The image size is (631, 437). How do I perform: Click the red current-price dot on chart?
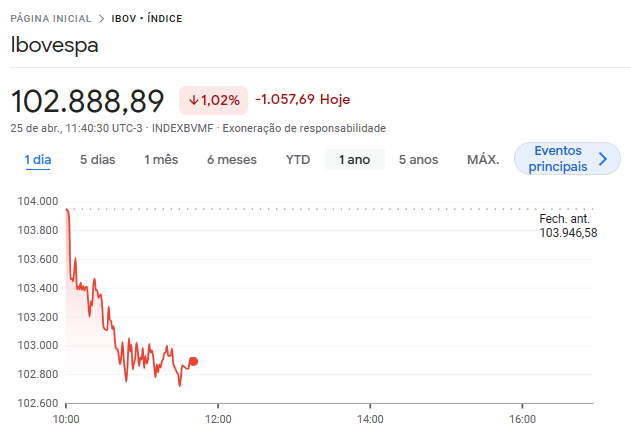click(193, 362)
